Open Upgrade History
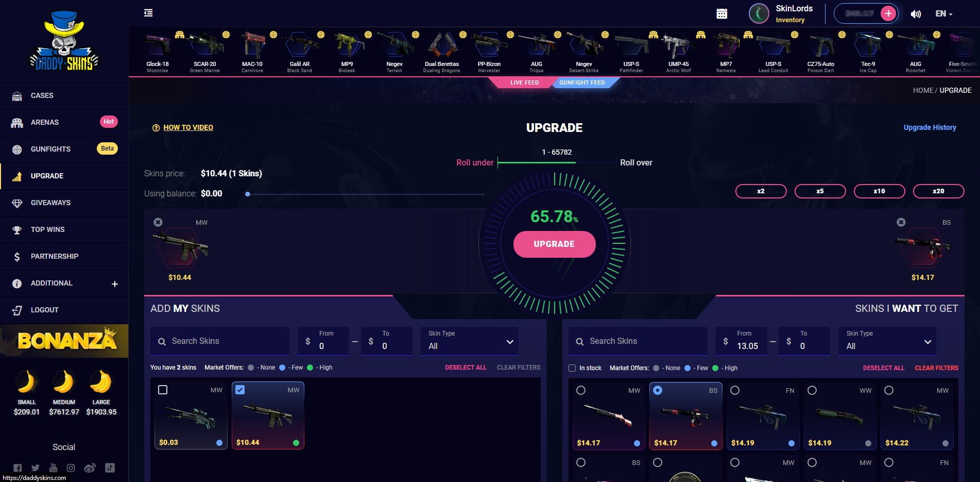The image size is (980, 482). (930, 127)
